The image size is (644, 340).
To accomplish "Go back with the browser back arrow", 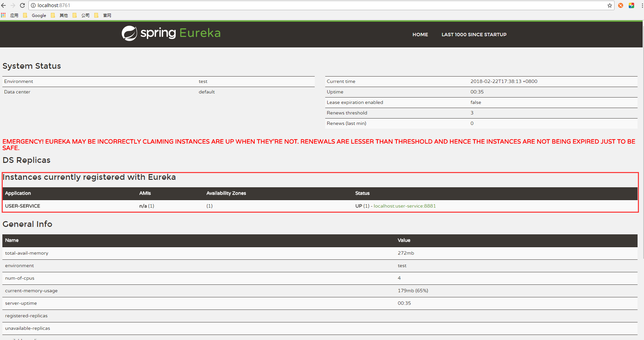I will [4, 5].
